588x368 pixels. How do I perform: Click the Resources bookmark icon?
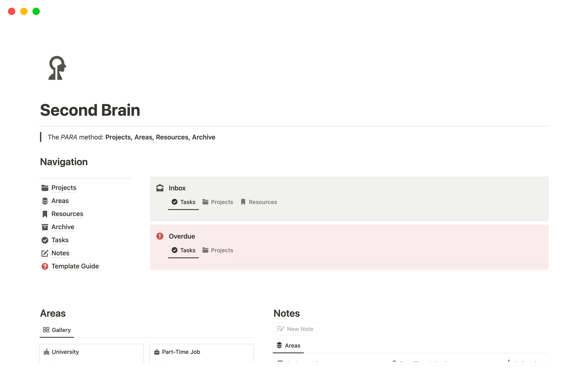(x=45, y=214)
